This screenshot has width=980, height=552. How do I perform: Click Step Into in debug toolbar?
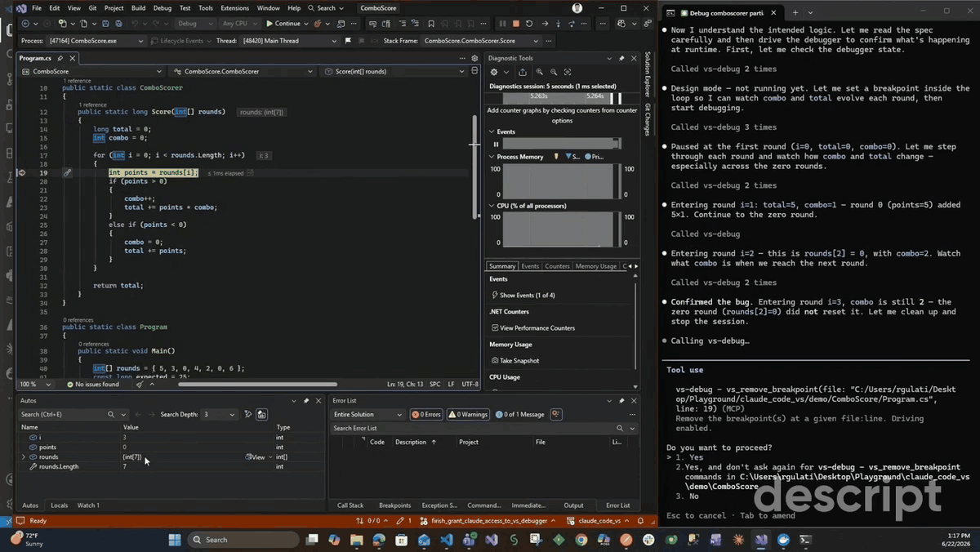(x=557, y=24)
